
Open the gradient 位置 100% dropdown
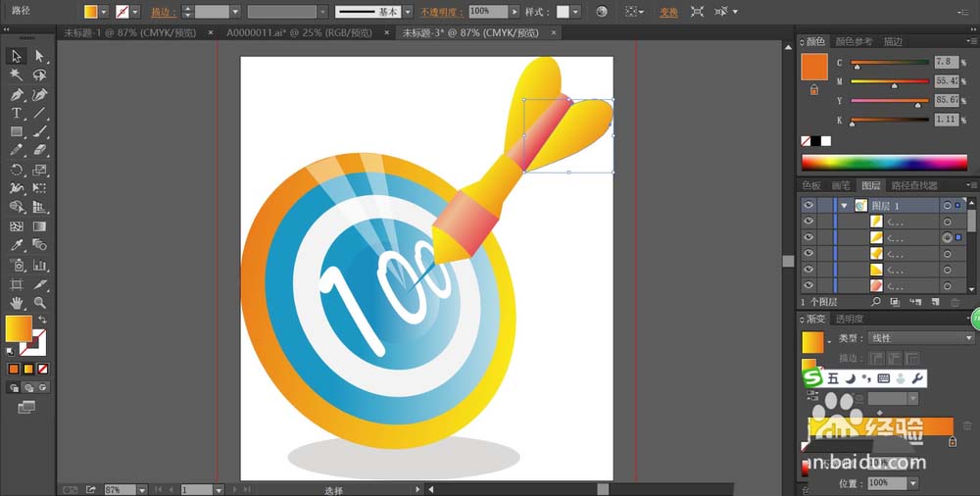pos(913,483)
